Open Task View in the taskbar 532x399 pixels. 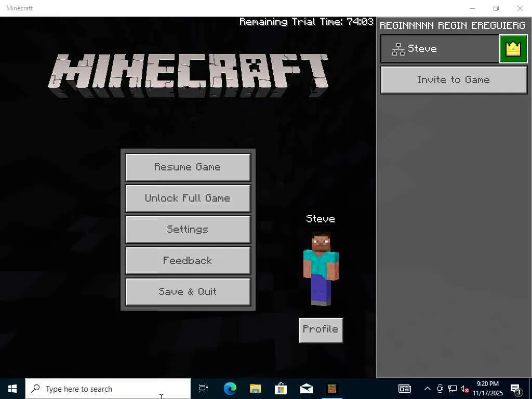click(x=204, y=389)
